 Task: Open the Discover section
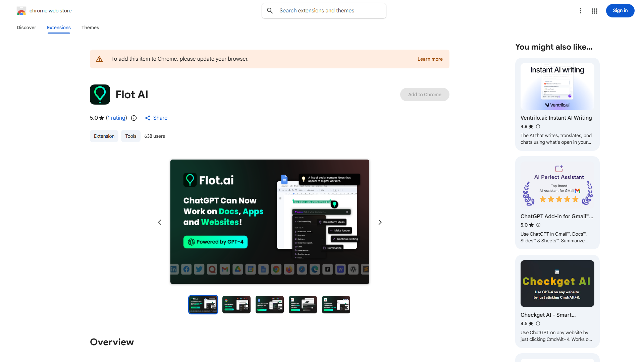[x=26, y=27]
